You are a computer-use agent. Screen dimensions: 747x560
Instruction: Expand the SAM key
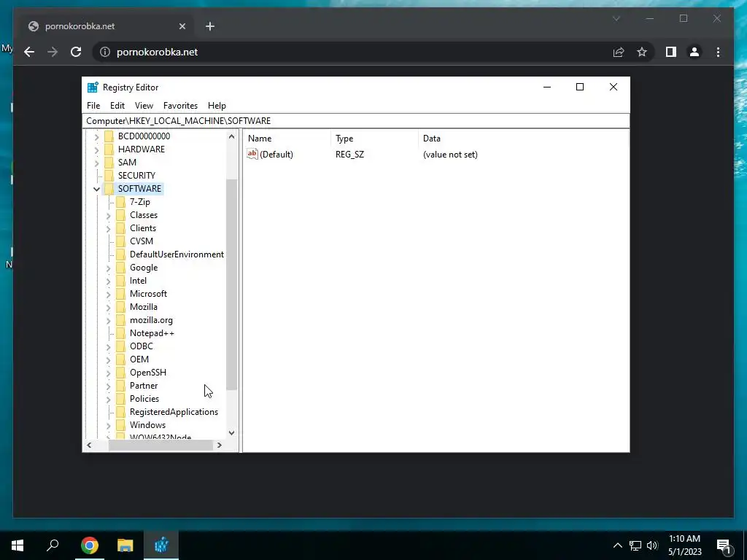tap(97, 163)
